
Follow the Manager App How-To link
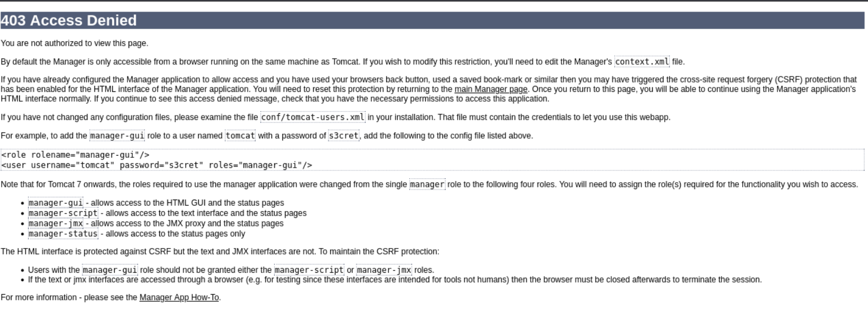(179, 298)
